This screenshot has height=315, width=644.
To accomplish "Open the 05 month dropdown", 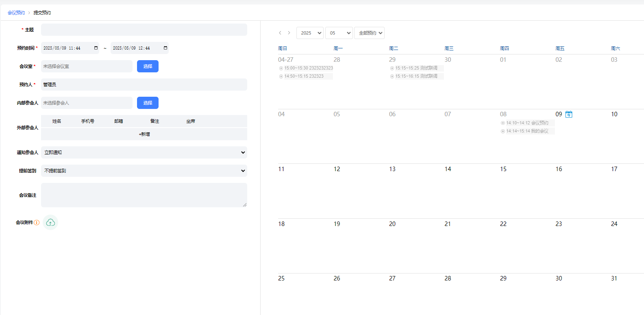I will 339,33.
